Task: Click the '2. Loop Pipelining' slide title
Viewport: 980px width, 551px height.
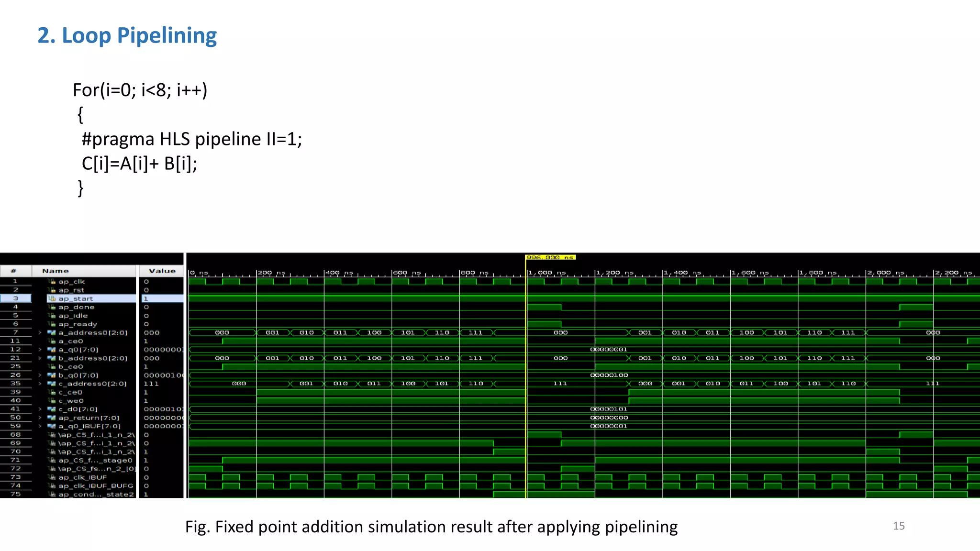Action: click(x=127, y=36)
